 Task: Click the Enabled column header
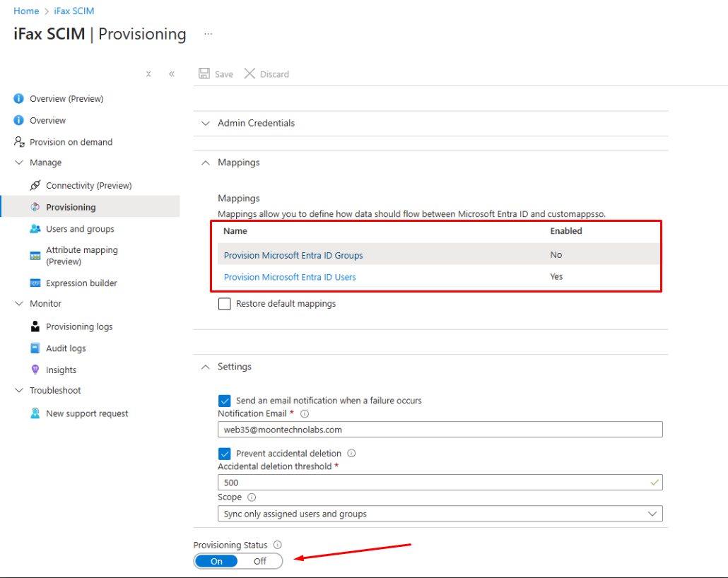pos(566,231)
